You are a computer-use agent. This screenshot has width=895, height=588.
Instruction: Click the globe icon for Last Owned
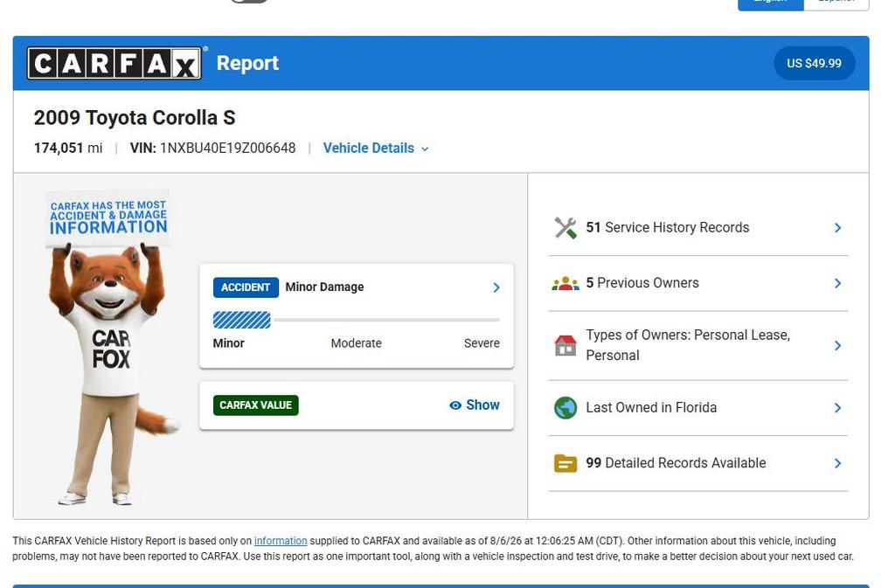click(x=565, y=407)
